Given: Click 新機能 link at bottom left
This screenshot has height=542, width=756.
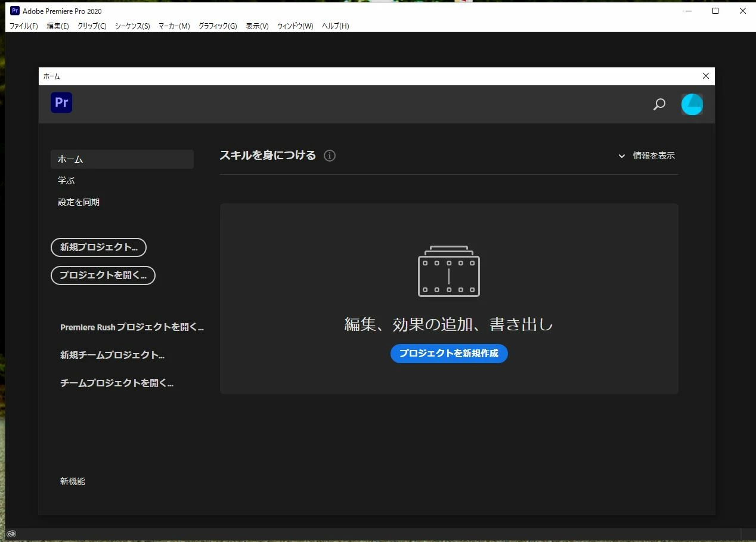Looking at the screenshot, I should (73, 481).
